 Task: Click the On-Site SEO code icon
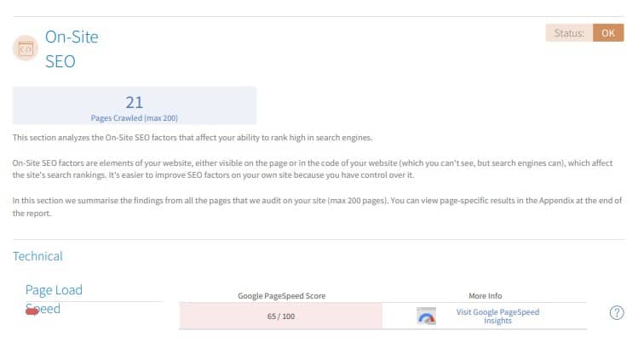(x=26, y=48)
